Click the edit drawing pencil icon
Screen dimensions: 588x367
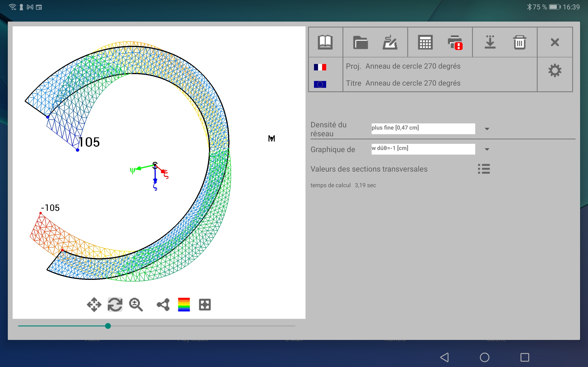390,42
